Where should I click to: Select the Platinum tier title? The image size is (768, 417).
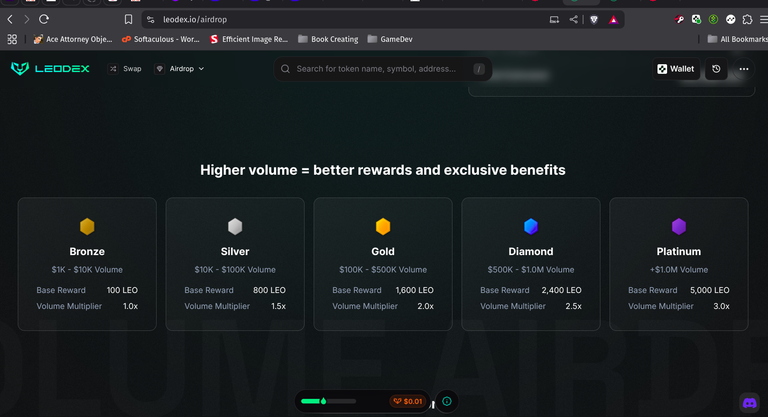click(679, 251)
